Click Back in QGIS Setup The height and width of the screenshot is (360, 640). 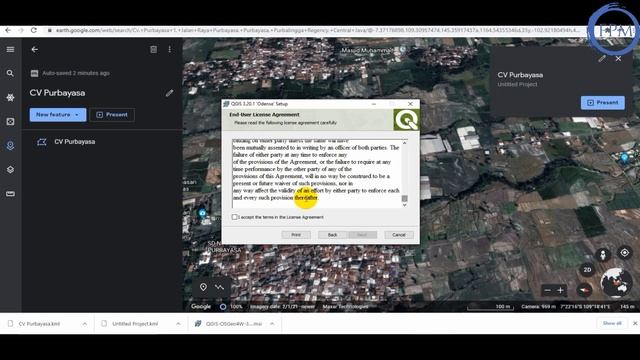click(x=333, y=235)
